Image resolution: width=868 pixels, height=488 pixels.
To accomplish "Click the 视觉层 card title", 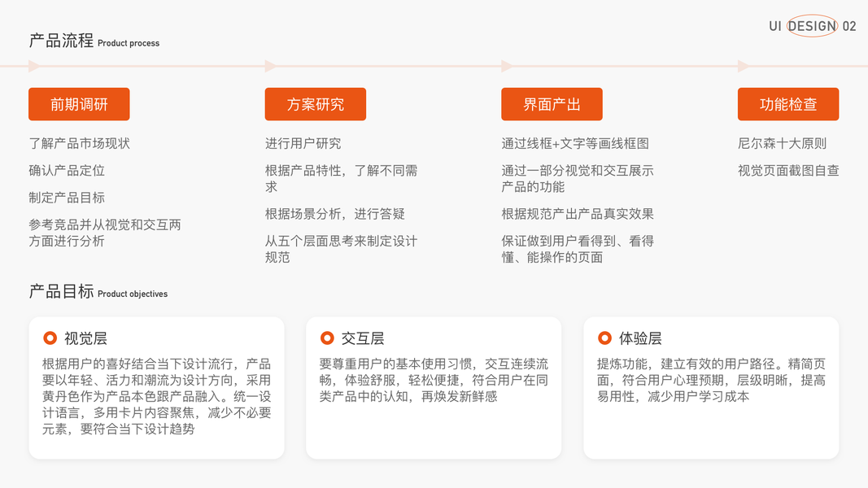I will [x=85, y=338].
